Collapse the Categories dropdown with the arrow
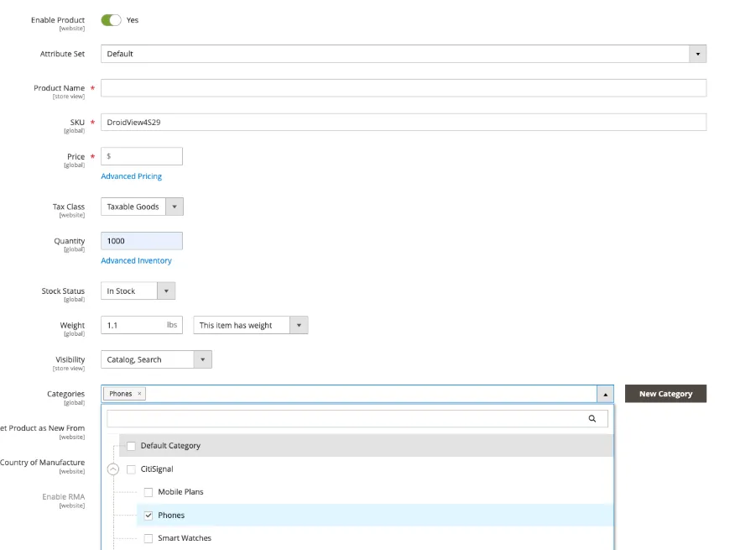The width and height of the screenshot is (756, 550). [x=605, y=394]
